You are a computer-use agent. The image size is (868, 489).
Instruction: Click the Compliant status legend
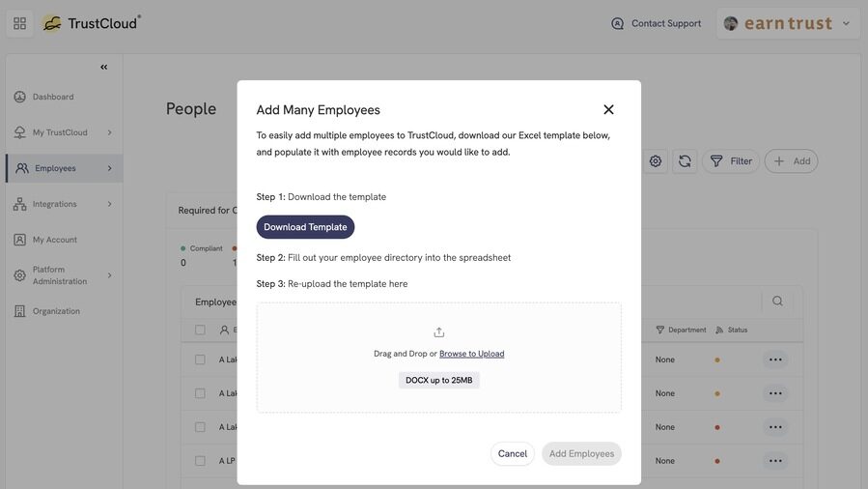pos(202,248)
